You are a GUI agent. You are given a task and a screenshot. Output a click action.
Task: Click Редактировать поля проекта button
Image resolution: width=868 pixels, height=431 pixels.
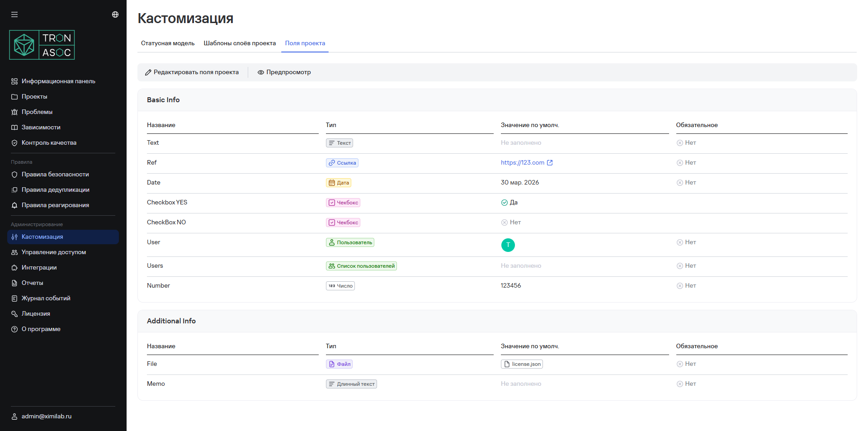tap(192, 72)
